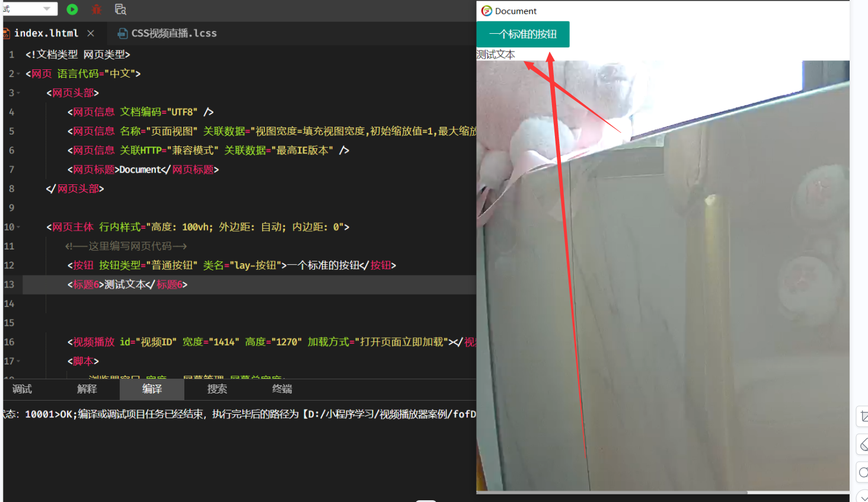868x502 pixels.
Task: Open the 搜索 panel tab
Action: 217,389
